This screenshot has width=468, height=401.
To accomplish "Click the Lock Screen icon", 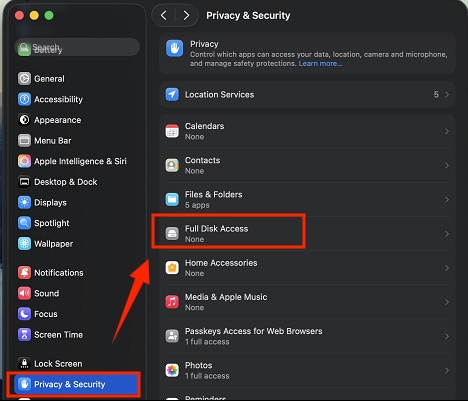I will (x=24, y=364).
